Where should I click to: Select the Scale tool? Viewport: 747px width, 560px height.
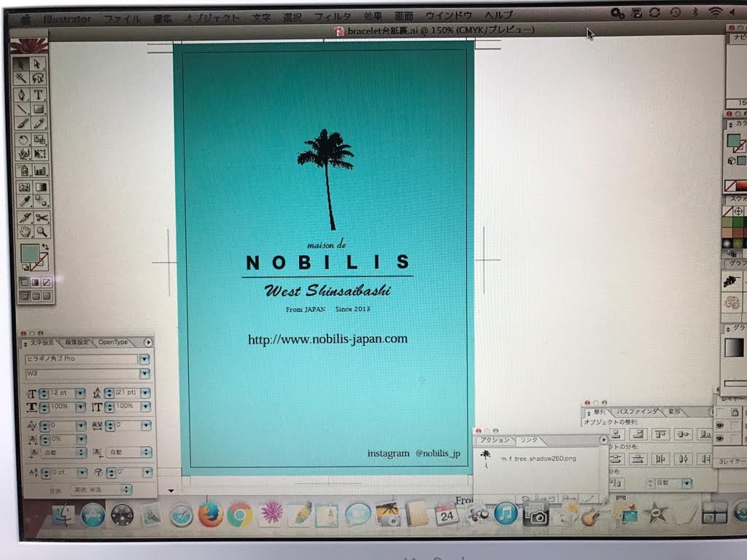pyautogui.click(x=39, y=140)
